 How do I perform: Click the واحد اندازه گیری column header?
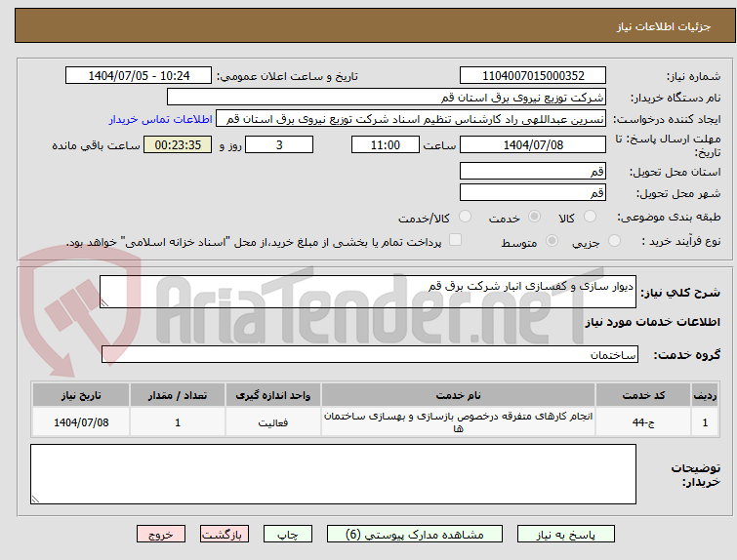click(x=273, y=395)
